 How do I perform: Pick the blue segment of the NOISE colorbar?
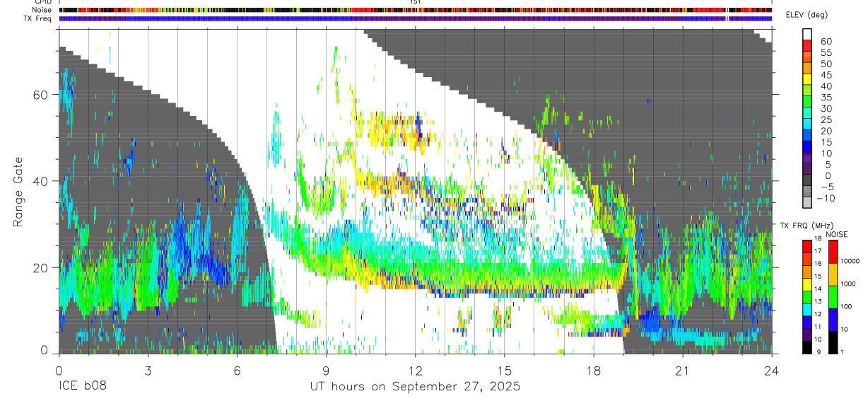point(833,320)
